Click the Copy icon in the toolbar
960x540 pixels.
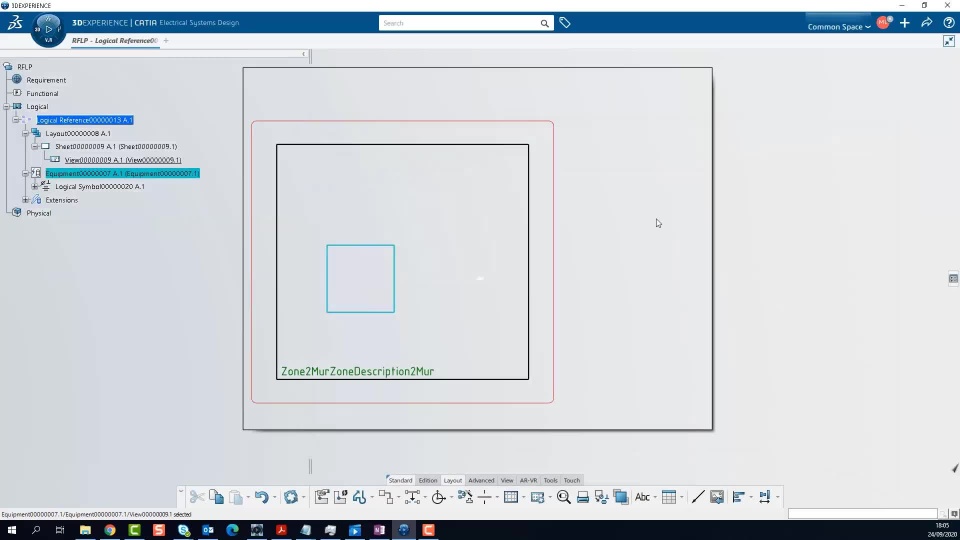[x=216, y=497]
